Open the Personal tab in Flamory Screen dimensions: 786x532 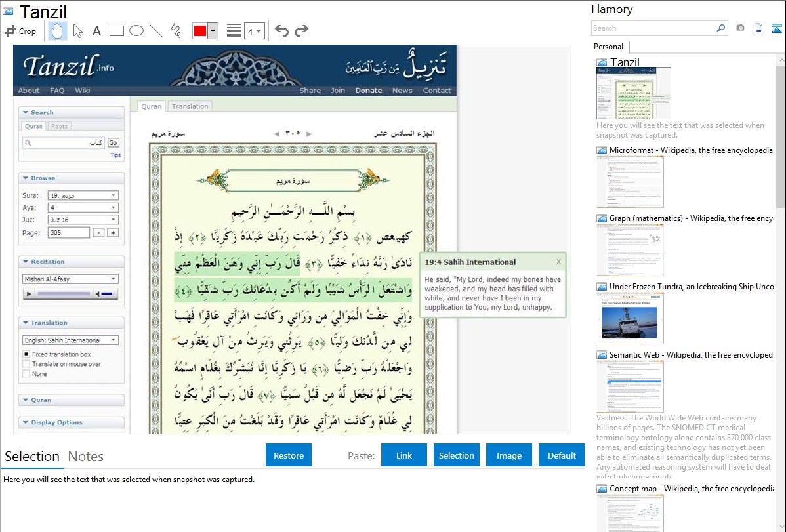click(x=608, y=47)
